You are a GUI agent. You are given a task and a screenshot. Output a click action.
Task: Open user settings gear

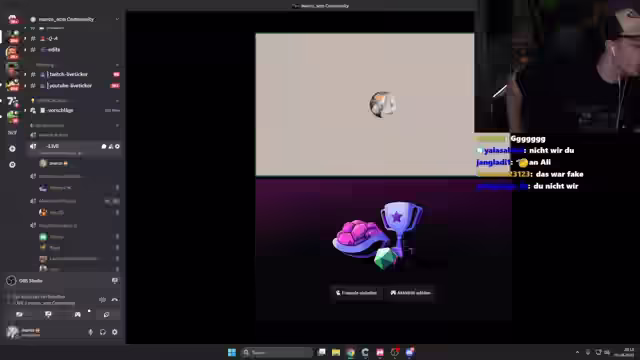[115, 332]
